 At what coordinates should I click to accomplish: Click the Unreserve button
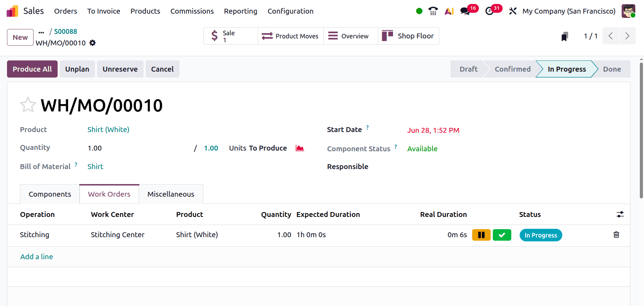[120, 69]
